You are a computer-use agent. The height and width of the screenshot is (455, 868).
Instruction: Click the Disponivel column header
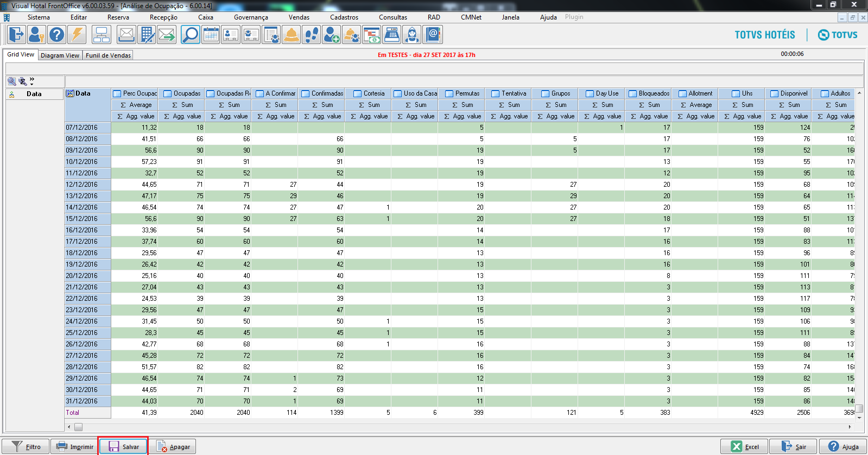click(788, 93)
